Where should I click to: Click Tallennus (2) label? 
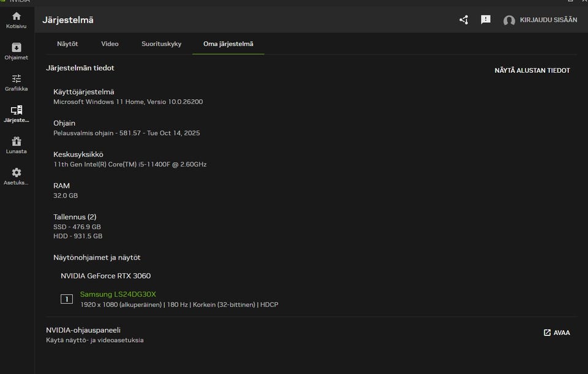click(x=75, y=217)
